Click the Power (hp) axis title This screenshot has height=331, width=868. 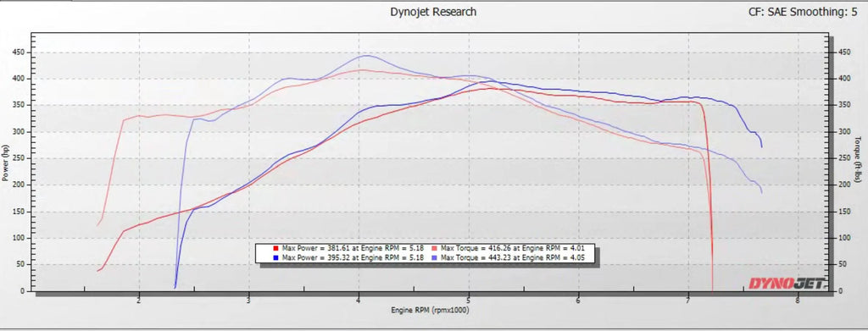point(5,163)
